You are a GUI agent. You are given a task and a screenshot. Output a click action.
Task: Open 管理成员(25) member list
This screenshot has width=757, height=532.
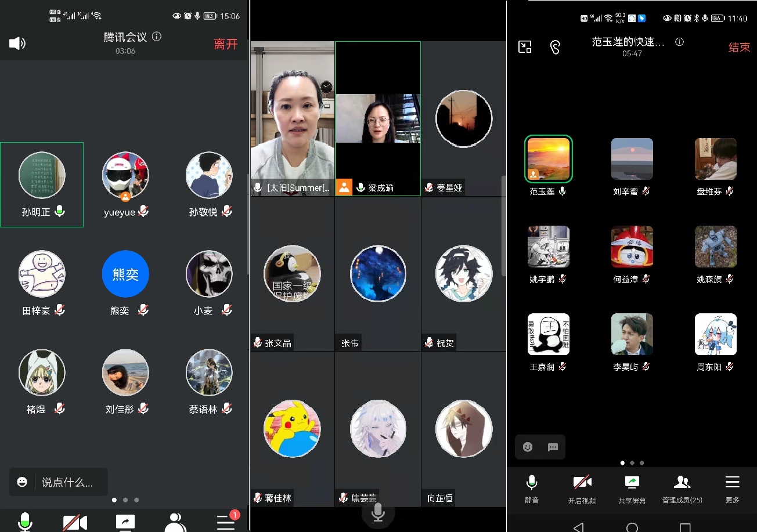(x=682, y=488)
